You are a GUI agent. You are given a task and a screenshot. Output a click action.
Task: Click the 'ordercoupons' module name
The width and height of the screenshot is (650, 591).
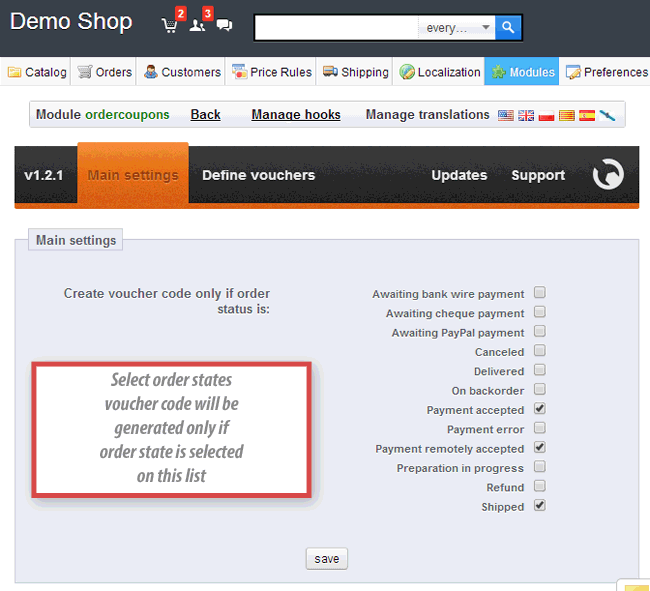click(x=127, y=114)
